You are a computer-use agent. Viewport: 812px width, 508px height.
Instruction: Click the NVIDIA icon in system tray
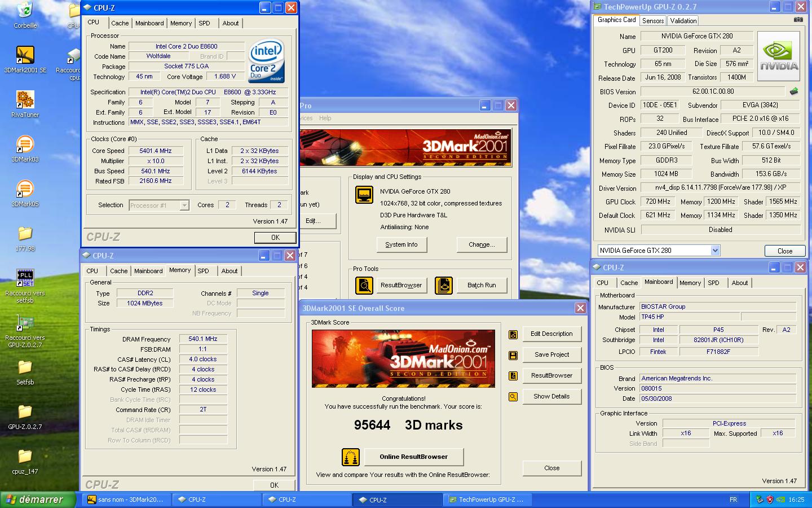point(780,500)
